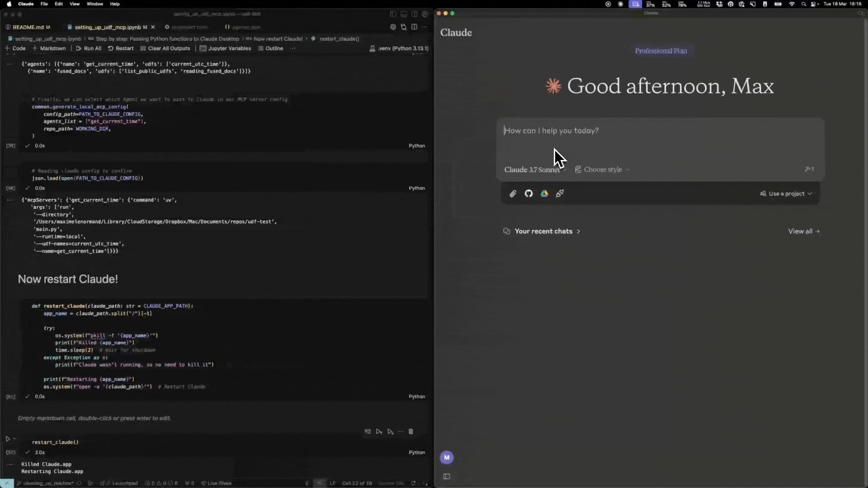Viewport: 868px width, 488px height.
Task: Open the Use a project dropdown
Action: tap(786, 193)
